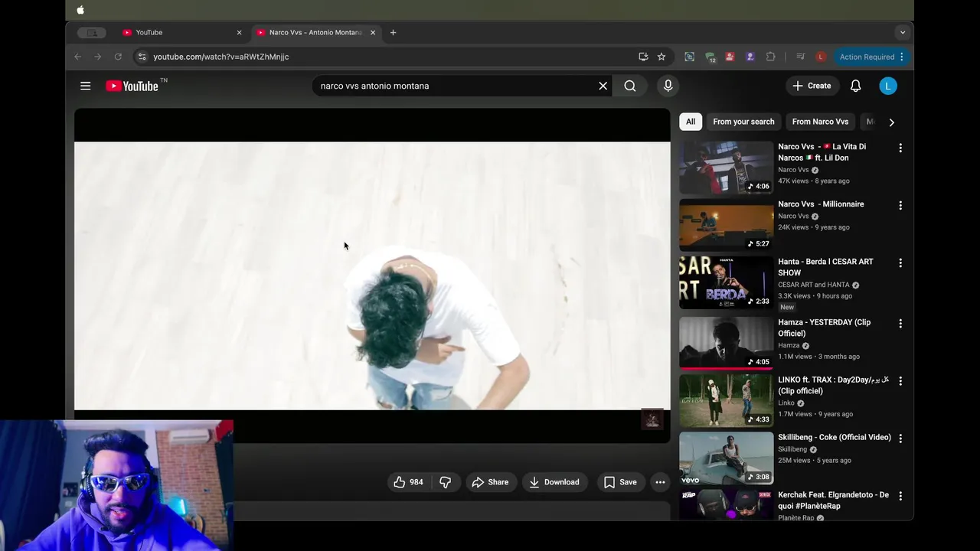Viewport: 980px width, 551px height.
Task: Click the browser address bar URL
Action: pos(220,57)
